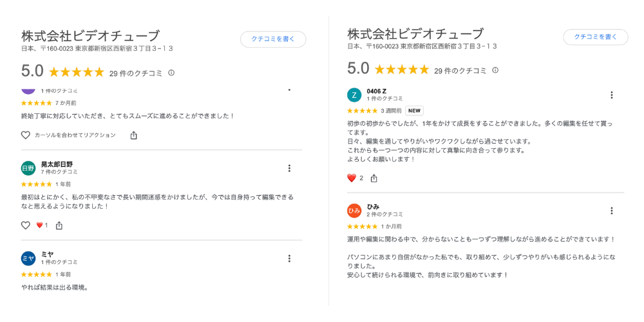Click the ひみ reviewer name

point(373,207)
